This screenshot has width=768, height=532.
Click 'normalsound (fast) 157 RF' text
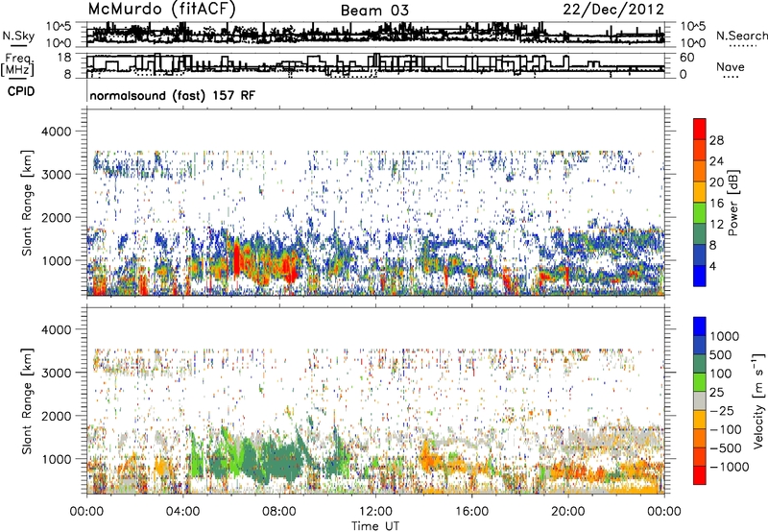(173, 95)
